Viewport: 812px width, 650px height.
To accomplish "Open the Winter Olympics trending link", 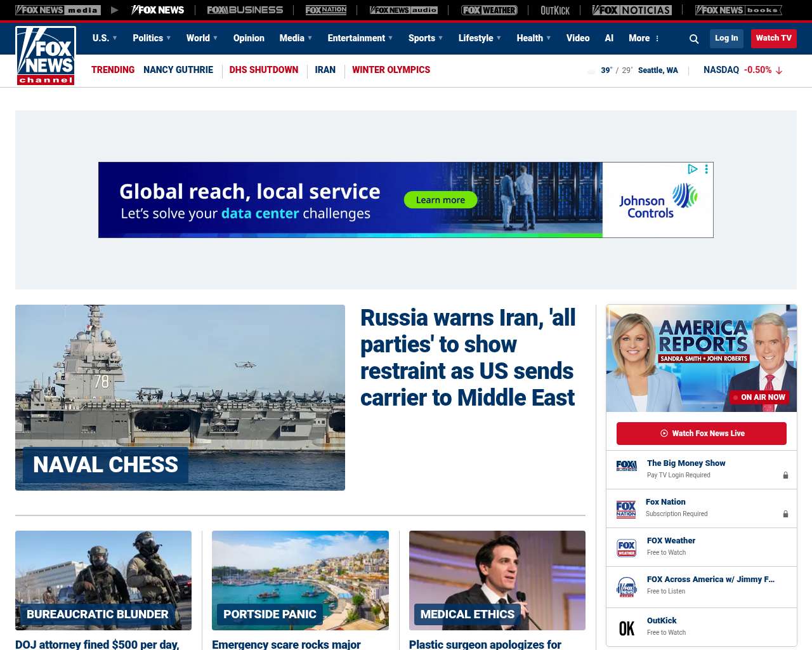I will 391,70.
